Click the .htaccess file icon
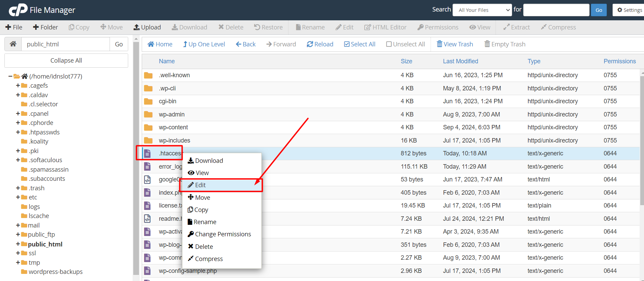 [x=147, y=153]
